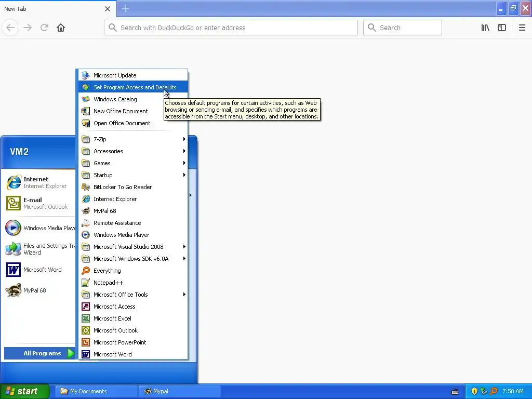
Task: Go to the browser Home icon
Action: (61, 28)
